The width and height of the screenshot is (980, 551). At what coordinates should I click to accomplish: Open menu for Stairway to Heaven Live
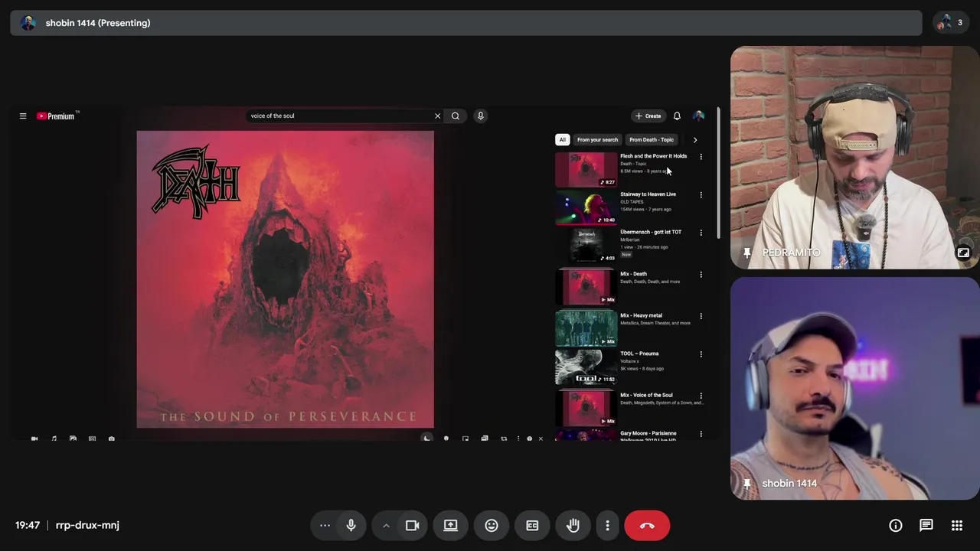click(701, 195)
